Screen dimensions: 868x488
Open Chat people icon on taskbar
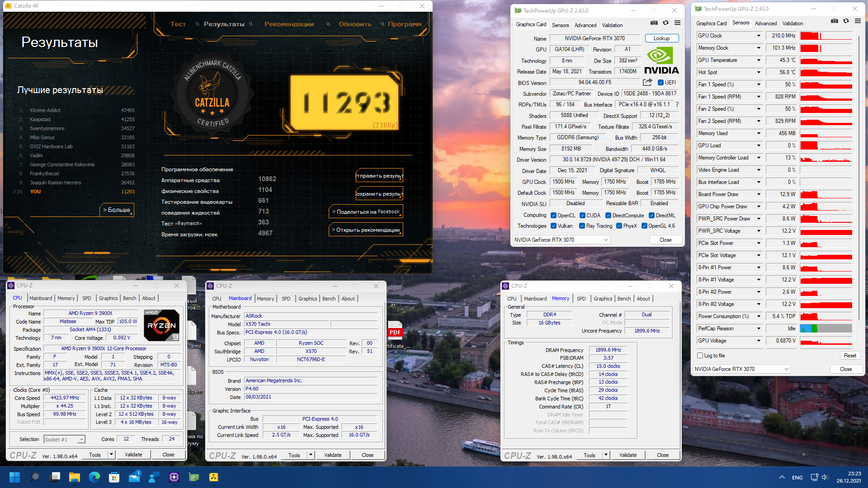tap(154, 477)
